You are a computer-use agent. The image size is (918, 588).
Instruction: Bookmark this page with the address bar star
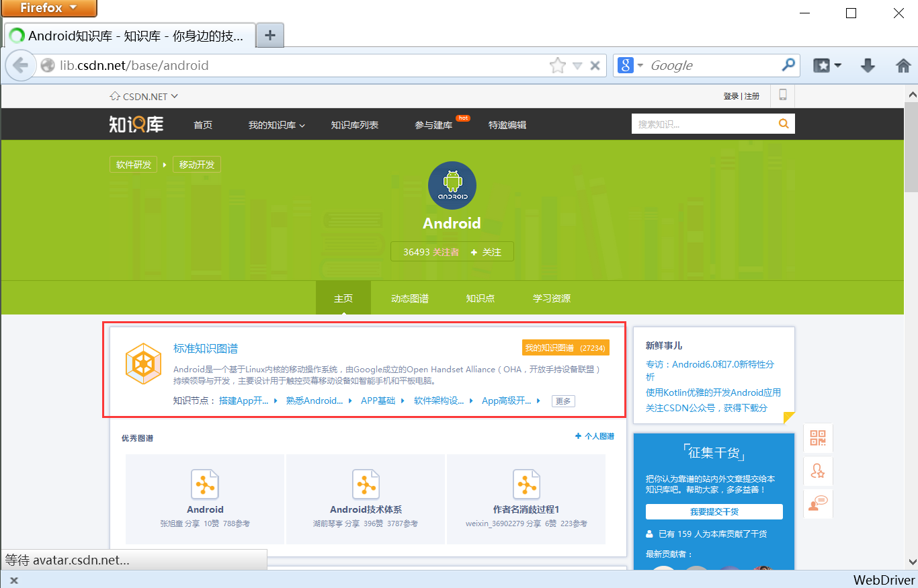click(558, 65)
